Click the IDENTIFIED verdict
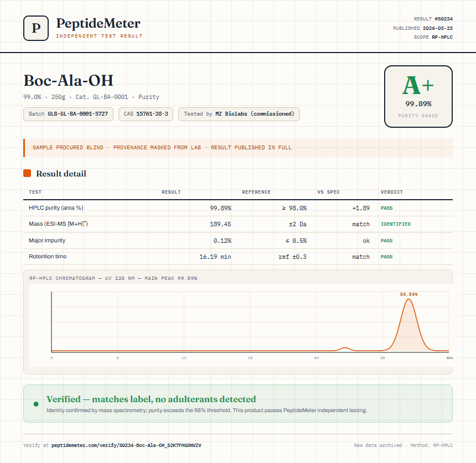 tap(396, 224)
